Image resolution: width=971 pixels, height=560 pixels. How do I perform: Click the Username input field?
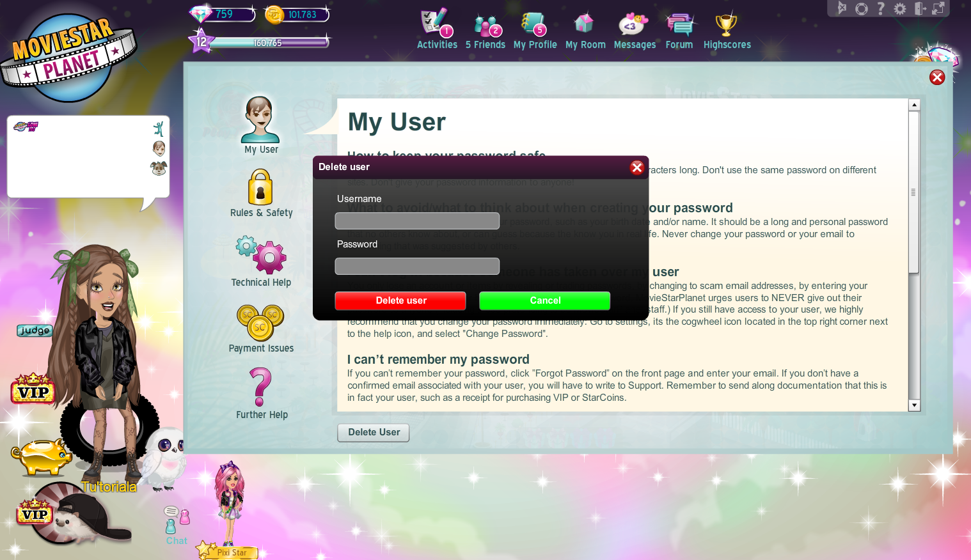pos(416,221)
